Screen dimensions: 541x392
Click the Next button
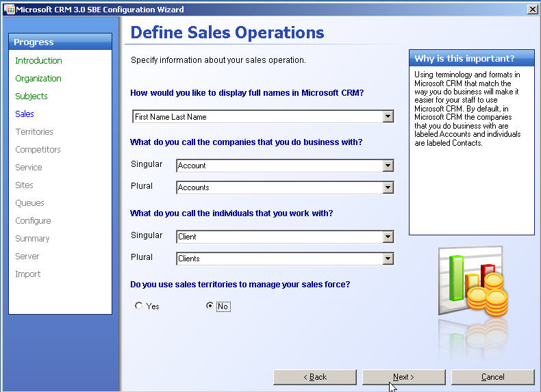click(x=403, y=377)
